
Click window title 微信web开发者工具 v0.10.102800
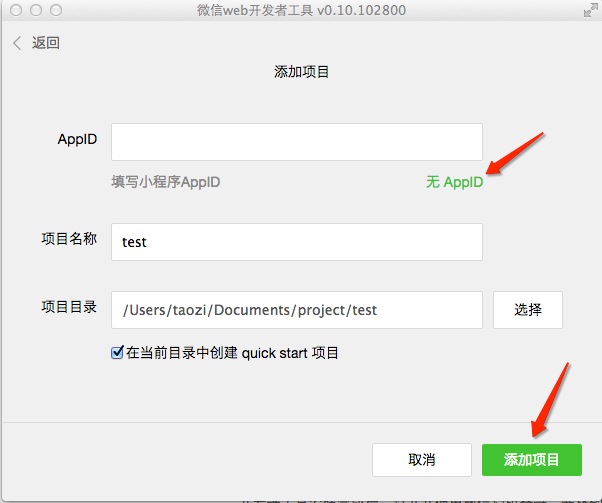click(301, 10)
